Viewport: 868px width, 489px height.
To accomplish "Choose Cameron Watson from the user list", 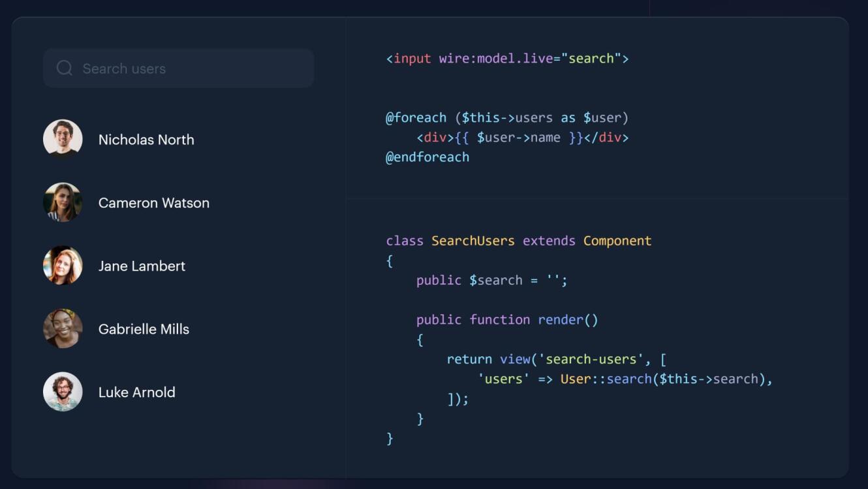I will [x=154, y=203].
